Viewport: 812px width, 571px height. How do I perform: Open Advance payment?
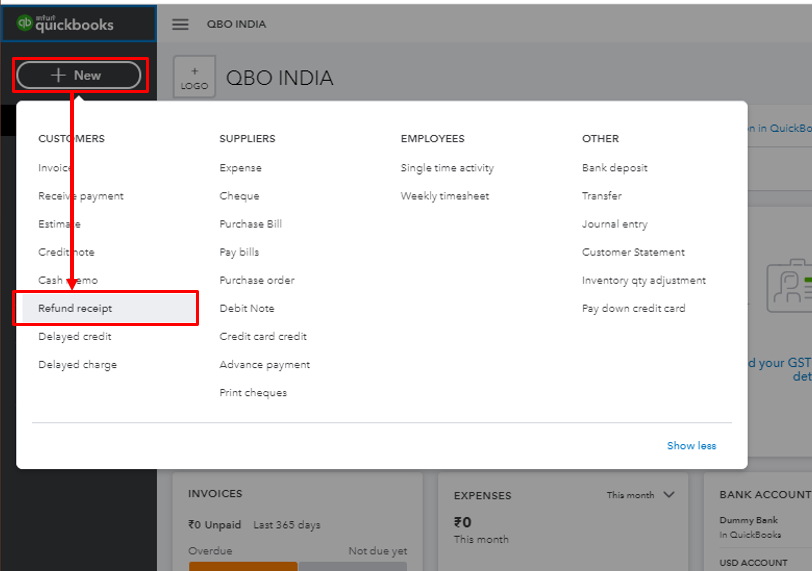(265, 364)
